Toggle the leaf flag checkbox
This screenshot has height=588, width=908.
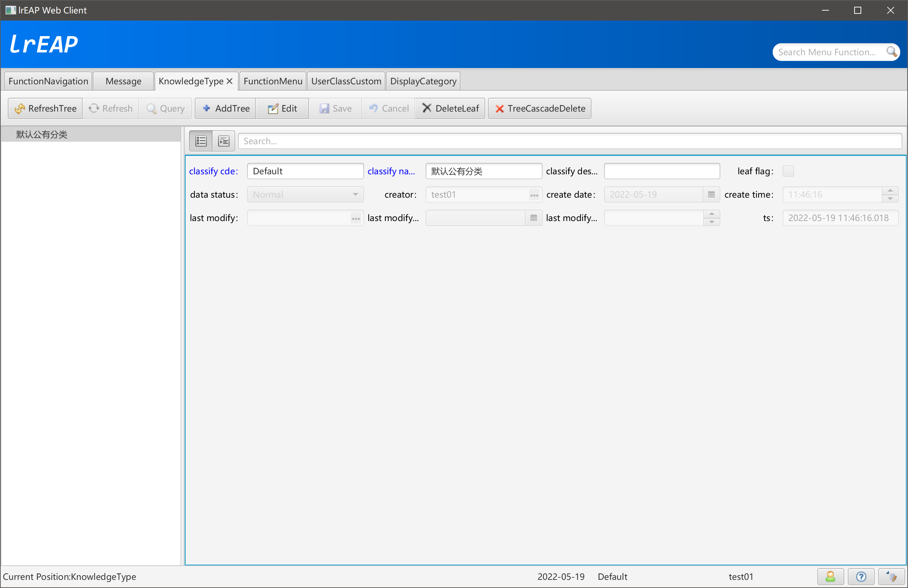tap(788, 171)
